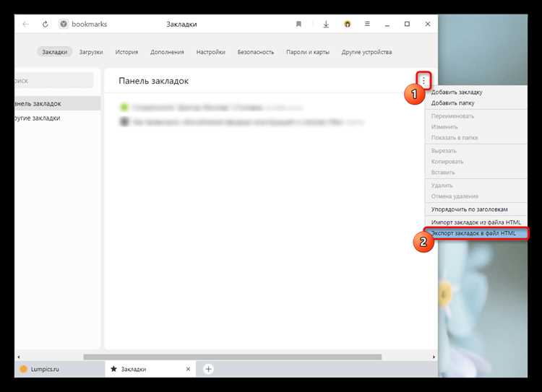Click the scrollbar left arrow

pyautogui.click(x=19, y=357)
